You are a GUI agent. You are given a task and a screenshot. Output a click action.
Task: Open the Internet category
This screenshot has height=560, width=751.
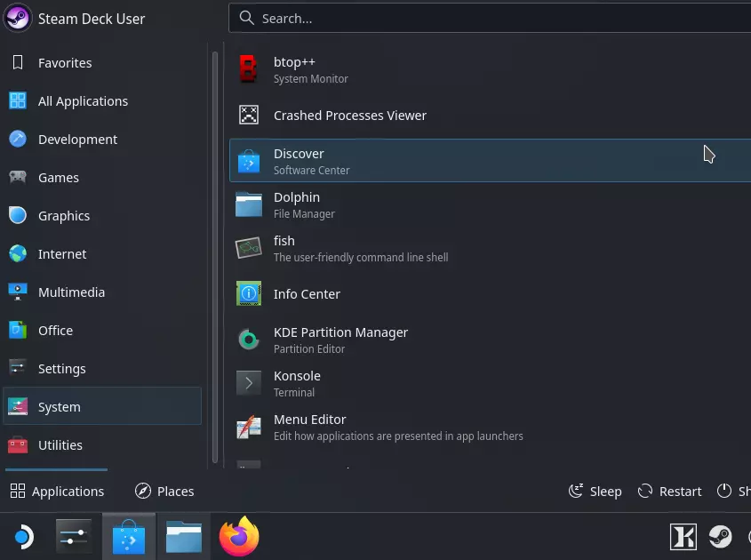(x=102, y=254)
